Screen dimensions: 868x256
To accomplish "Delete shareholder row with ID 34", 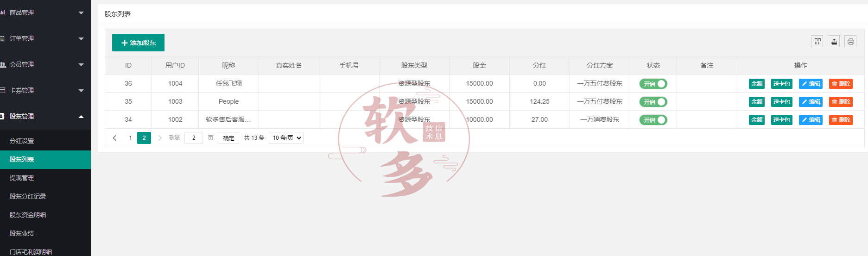I will (841, 120).
